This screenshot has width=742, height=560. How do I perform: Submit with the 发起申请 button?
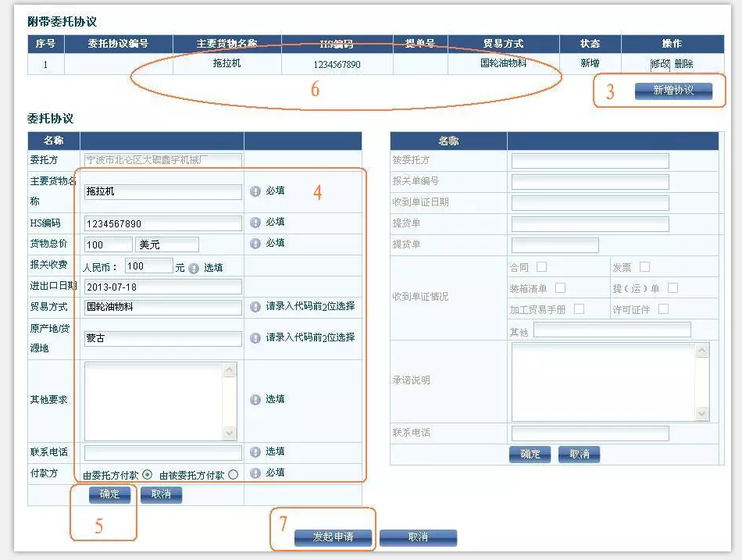click(333, 537)
